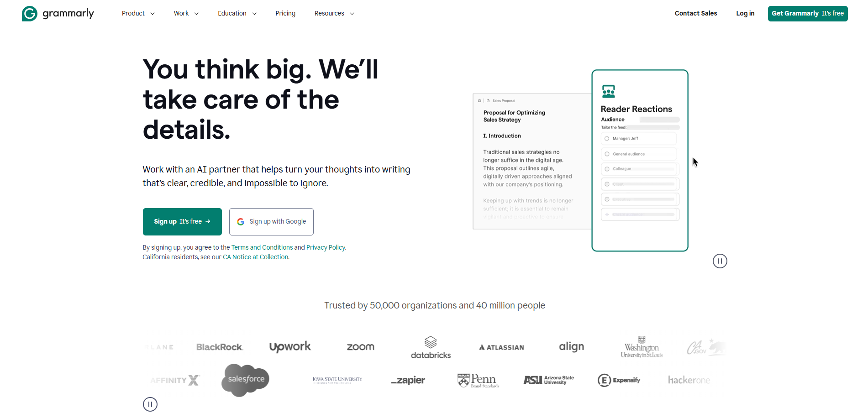This screenshot has height=413, width=868.
Task: Expand the Work menu
Action: [186, 13]
